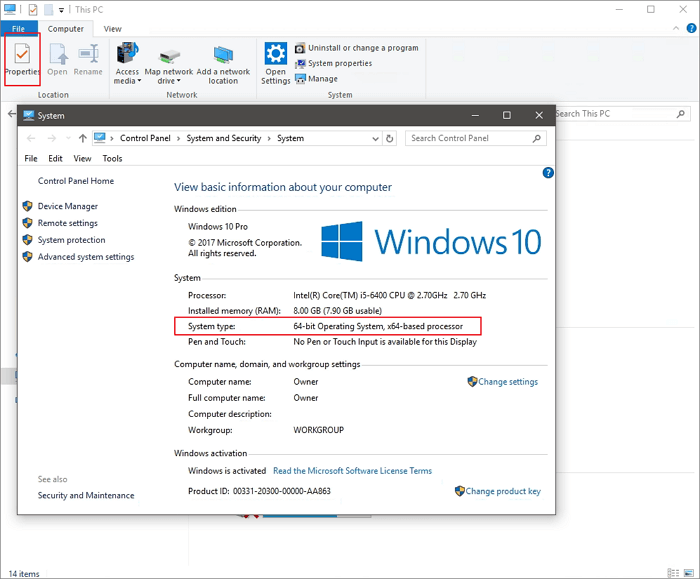Open the Access media dropdown
This screenshot has height=579, width=700.
[127, 63]
